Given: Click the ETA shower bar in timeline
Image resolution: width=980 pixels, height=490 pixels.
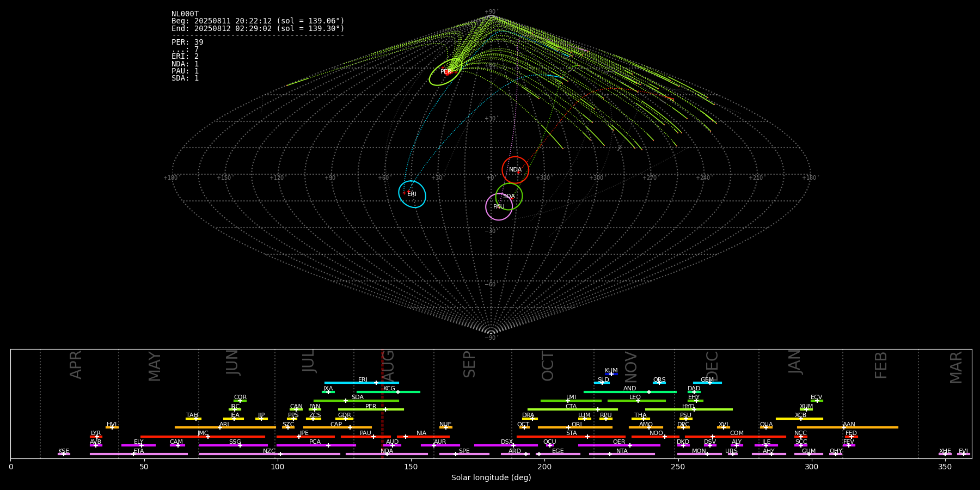Looking at the screenshot, I should (139, 454).
